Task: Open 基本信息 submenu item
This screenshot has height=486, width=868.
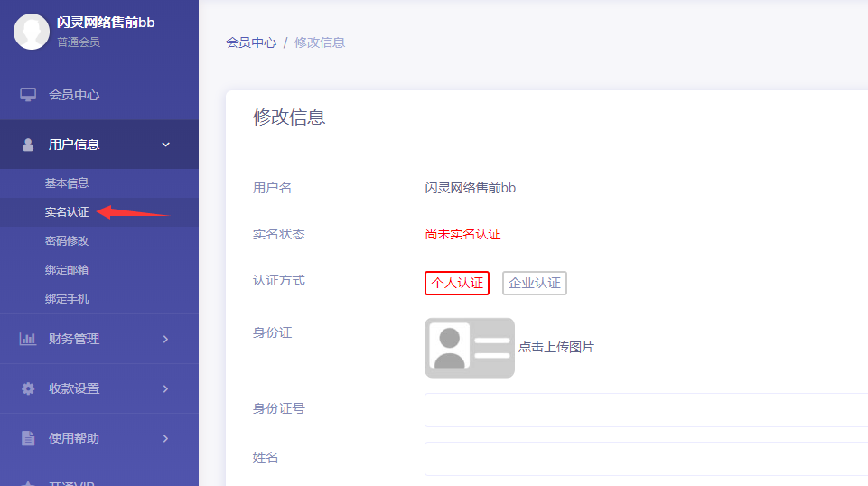Action: 67,183
